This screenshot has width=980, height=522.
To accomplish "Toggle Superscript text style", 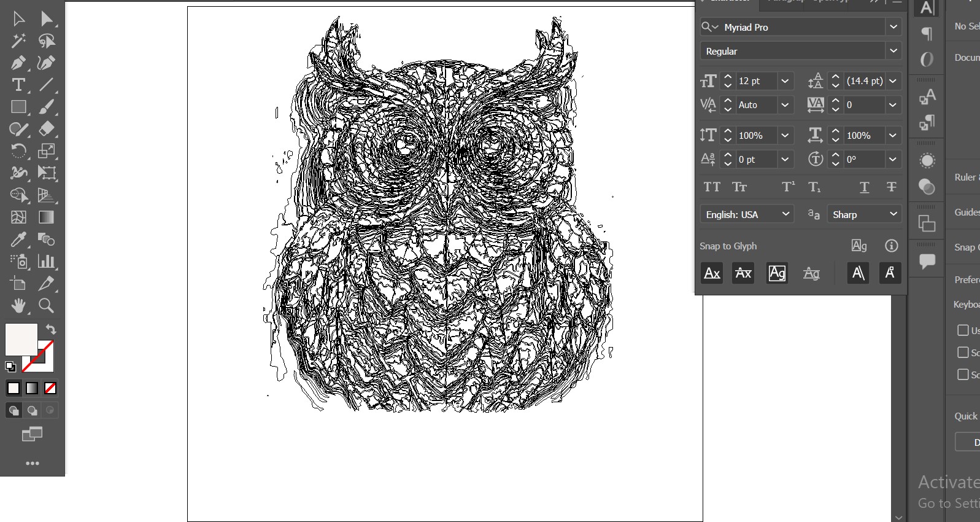I will click(x=789, y=187).
